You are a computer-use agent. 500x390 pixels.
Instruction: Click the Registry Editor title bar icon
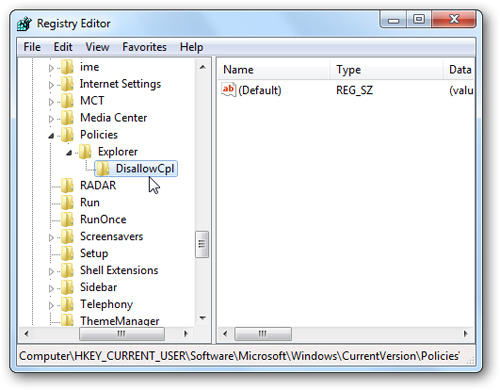(24, 24)
